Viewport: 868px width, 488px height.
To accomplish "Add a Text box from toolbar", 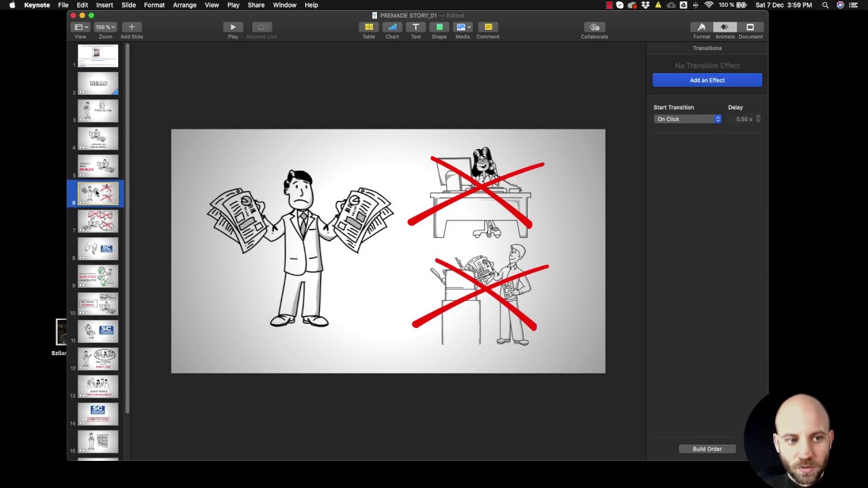I will click(x=416, y=27).
